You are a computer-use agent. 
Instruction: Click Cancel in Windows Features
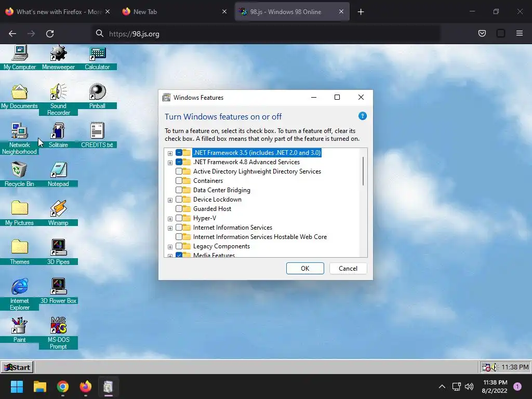tap(348, 269)
